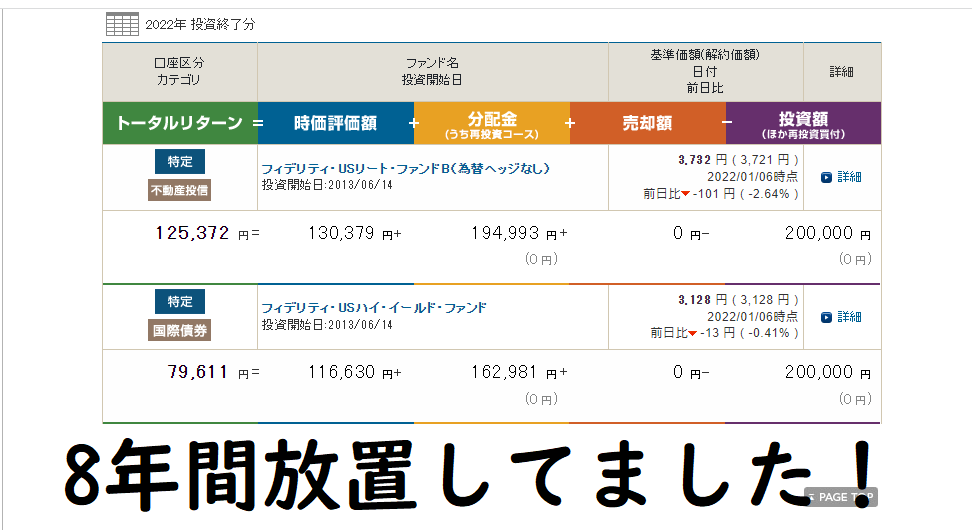Select total return value 79,611 円

[x=208, y=373]
